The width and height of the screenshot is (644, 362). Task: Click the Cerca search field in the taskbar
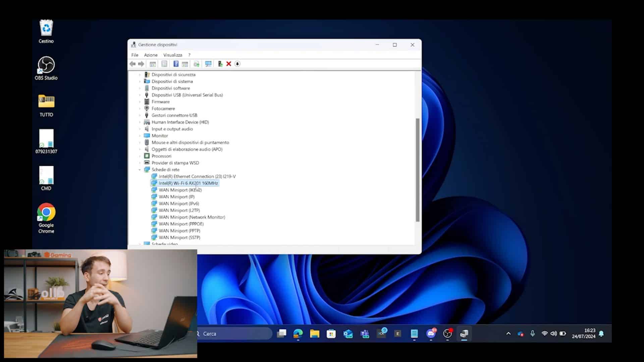[x=235, y=334]
